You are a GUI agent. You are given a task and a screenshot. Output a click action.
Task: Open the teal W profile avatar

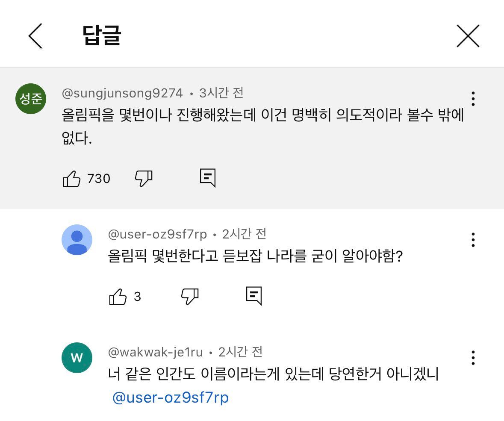point(77,358)
